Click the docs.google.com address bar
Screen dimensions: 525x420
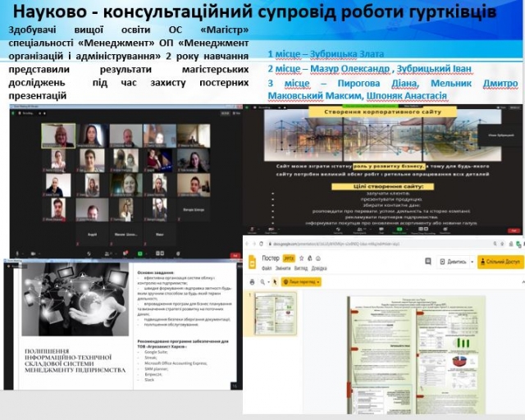336,244
